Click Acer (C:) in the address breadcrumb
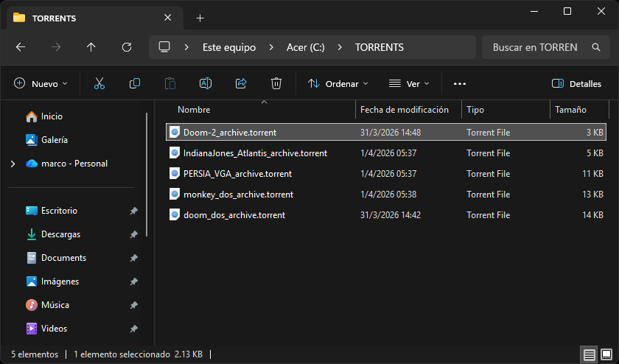This screenshot has width=619, height=364. click(306, 47)
